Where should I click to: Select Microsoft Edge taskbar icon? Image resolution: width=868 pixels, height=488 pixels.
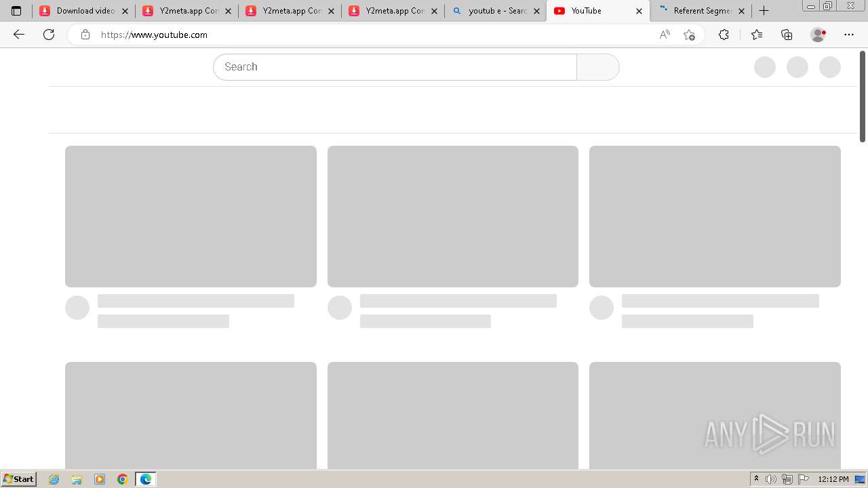pos(146,479)
